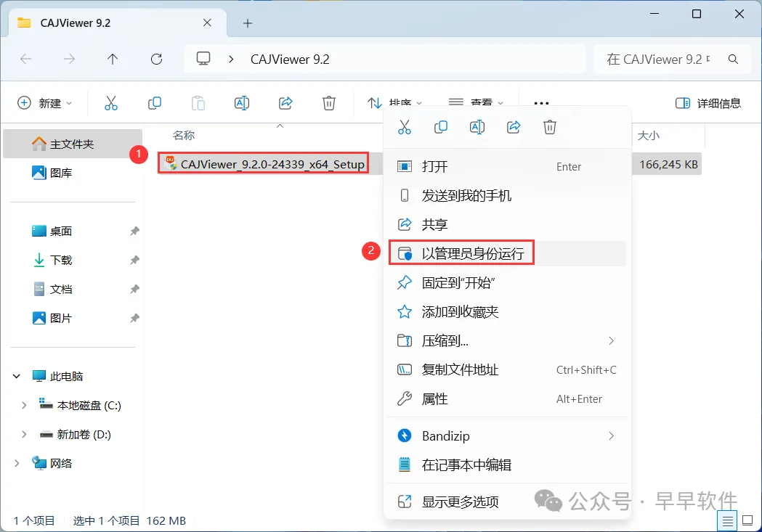Open 桌面 in the sidebar

(x=73, y=231)
